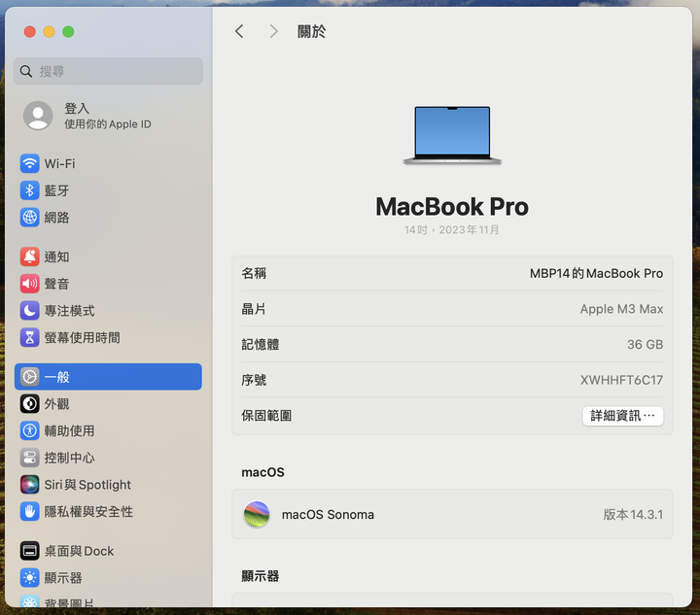Image resolution: width=700 pixels, height=615 pixels.
Task: Click the version text 版本 14.3.1
Action: [x=633, y=514]
